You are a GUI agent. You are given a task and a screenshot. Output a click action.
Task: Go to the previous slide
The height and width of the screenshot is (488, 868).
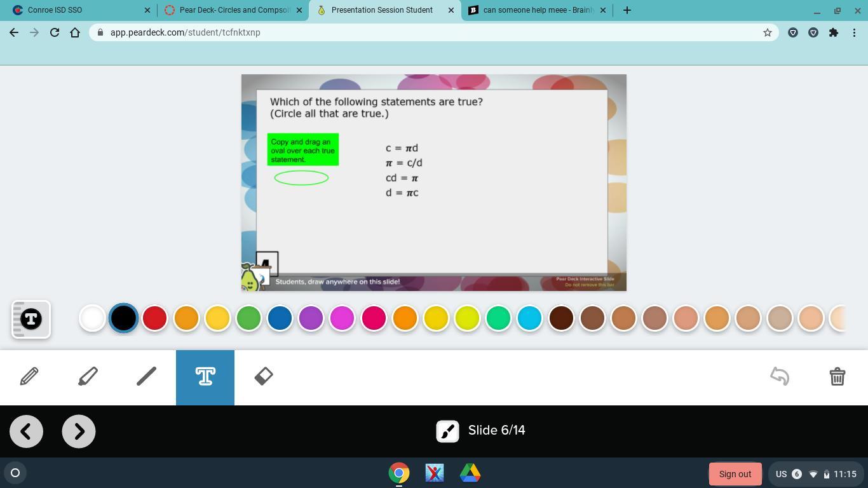(x=26, y=431)
